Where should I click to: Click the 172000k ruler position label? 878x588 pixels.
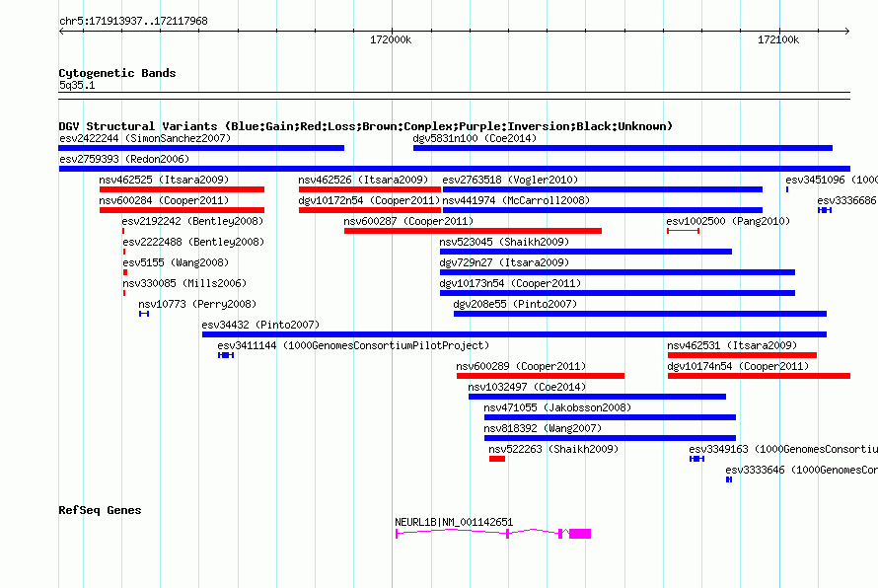[391, 39]
